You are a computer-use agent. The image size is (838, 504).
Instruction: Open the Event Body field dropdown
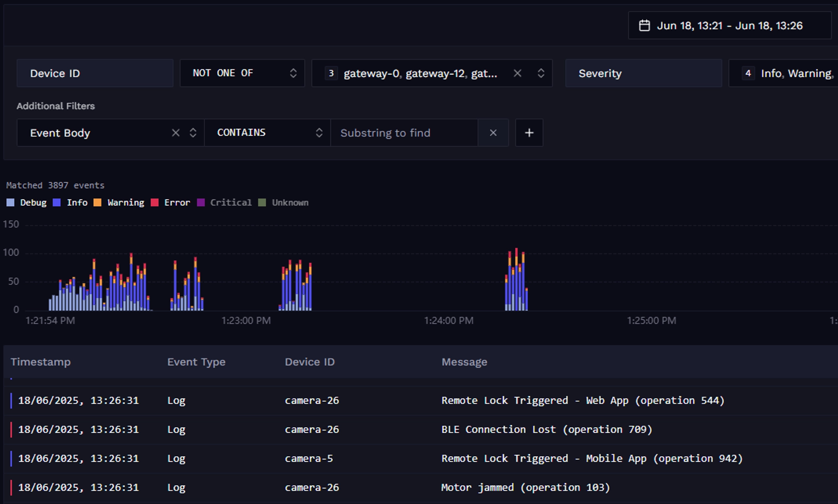click(110, 133)
